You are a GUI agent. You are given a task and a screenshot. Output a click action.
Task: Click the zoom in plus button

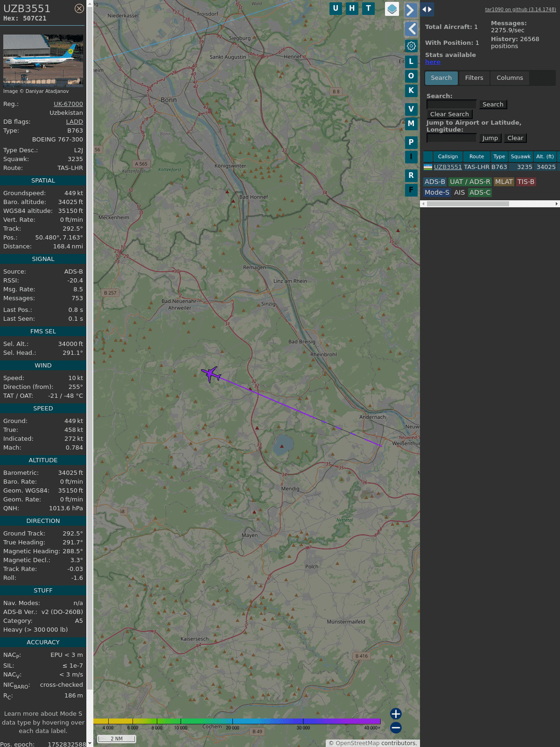396,713
